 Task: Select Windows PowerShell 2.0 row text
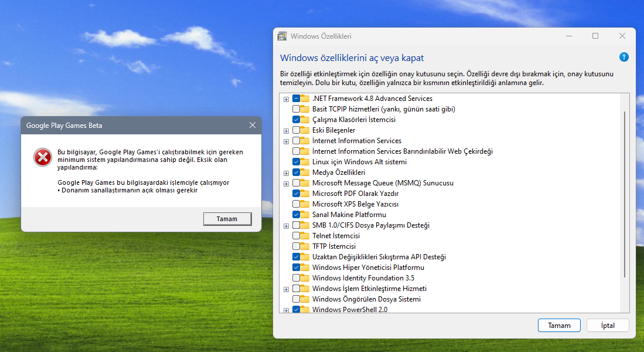click(349, 310)
